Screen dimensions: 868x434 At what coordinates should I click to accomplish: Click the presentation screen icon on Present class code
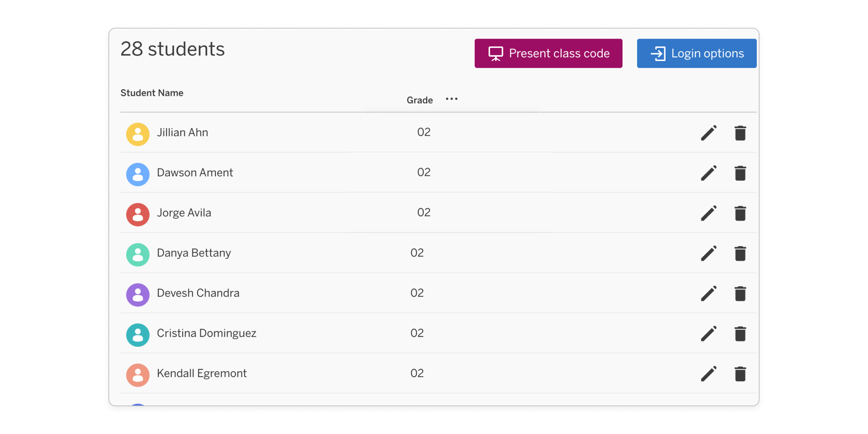click(495, 53)
